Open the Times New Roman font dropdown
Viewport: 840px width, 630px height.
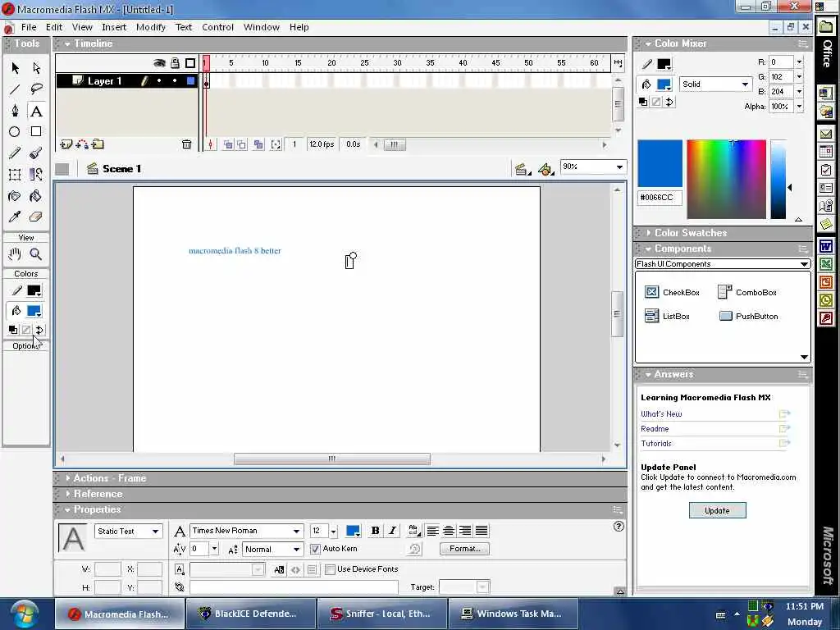[245, 531]
